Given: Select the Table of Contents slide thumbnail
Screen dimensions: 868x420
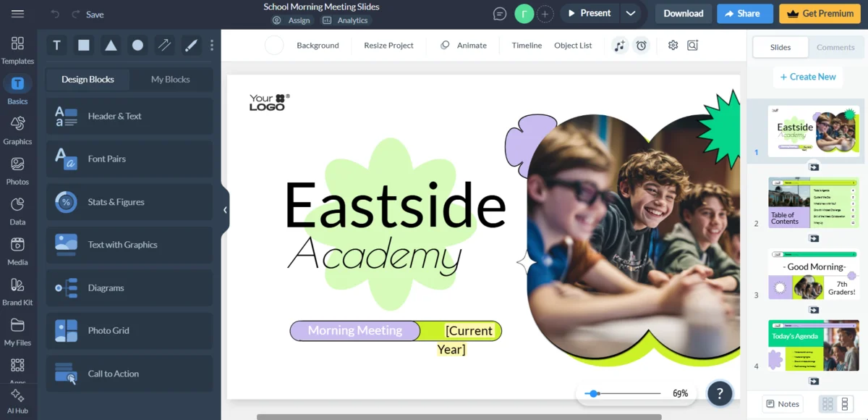Looking at the screenshot, I should click(813, 203).
